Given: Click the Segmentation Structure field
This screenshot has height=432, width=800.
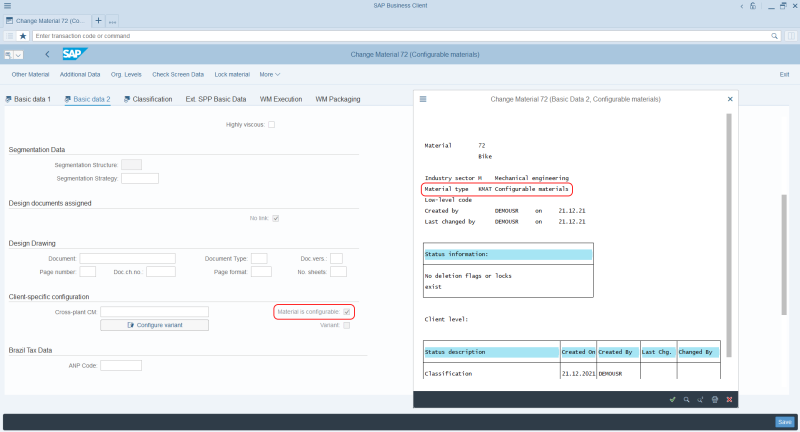Looking at the screenshot, I should tap(132, 165).
